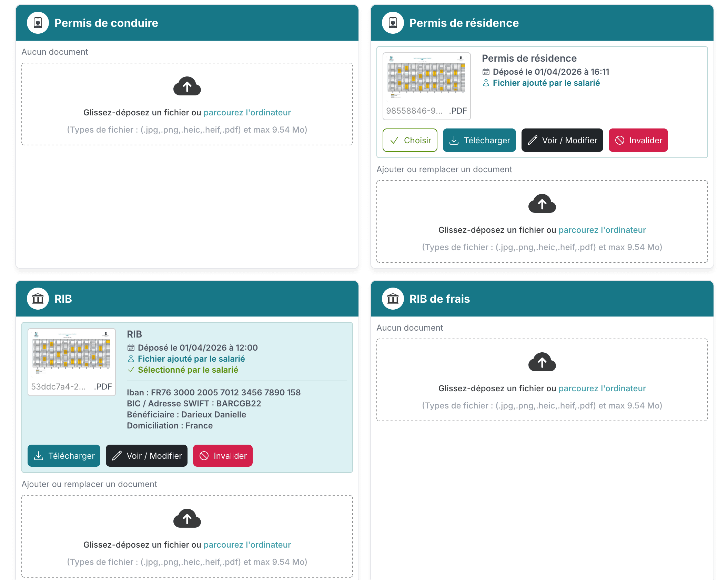Invalidate the RIB document
This screenshot has width=728, height=580.
[x=223, y=456]
